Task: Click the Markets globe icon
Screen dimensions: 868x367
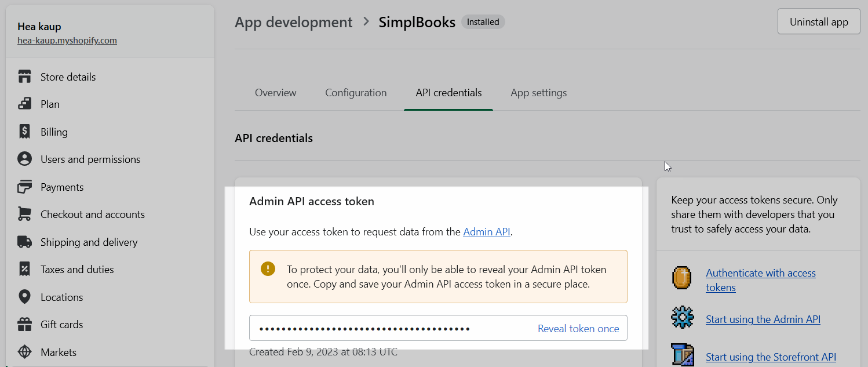Action: pyautogui.click(x=24, y=352)
